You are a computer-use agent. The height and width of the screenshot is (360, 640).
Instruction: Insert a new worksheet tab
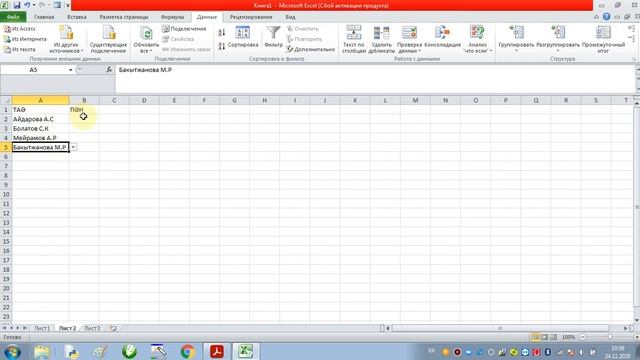coord(113,328)
